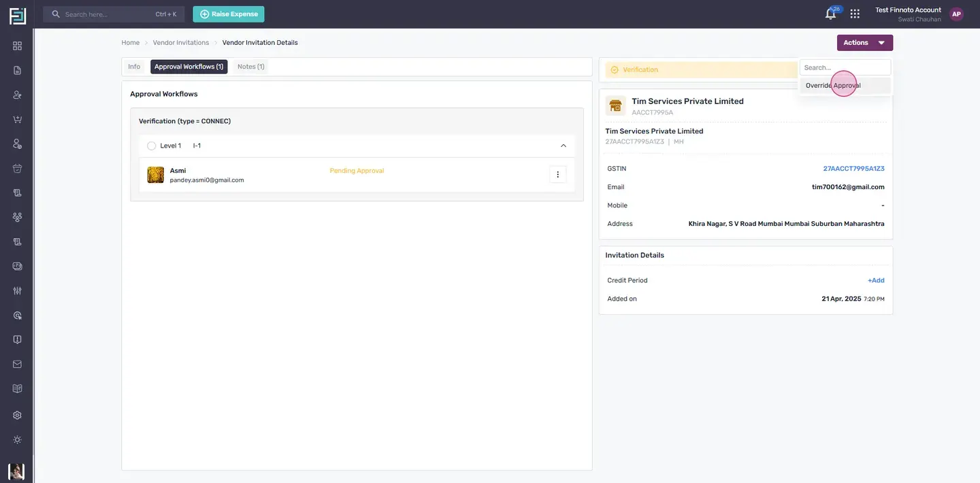Switch to the Notes (1) tab
The width and height of the screenshot is (980, 483).
[x=250, y=67]
